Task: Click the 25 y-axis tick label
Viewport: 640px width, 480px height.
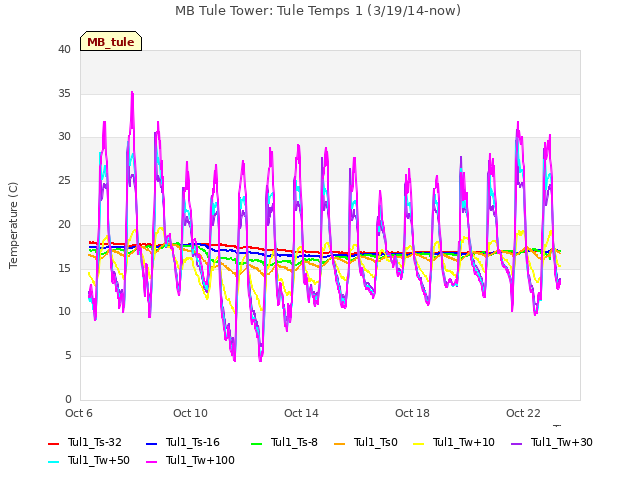Action: tap(64, 180)
